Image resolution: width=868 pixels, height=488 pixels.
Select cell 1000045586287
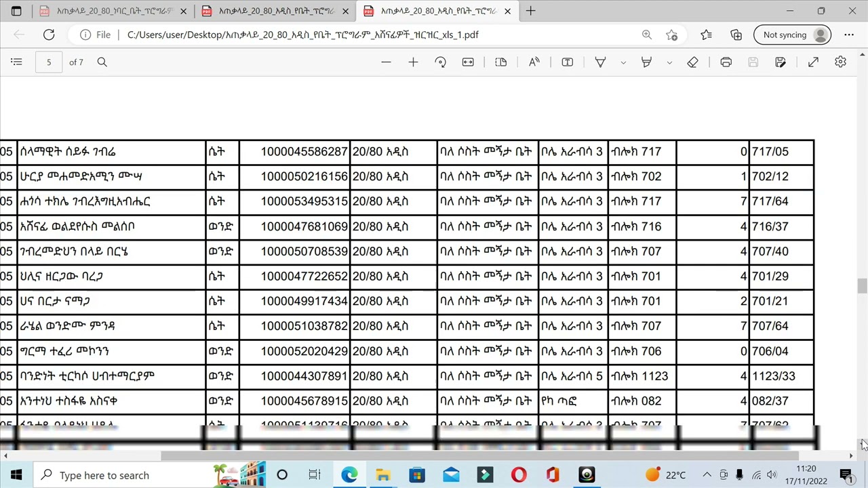(x=295, y=152)
